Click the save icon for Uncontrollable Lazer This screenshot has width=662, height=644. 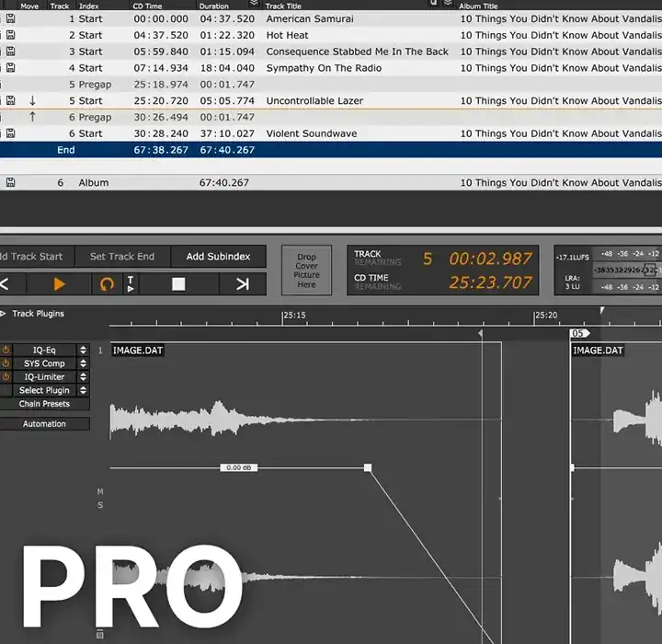(x=10, y=100)
